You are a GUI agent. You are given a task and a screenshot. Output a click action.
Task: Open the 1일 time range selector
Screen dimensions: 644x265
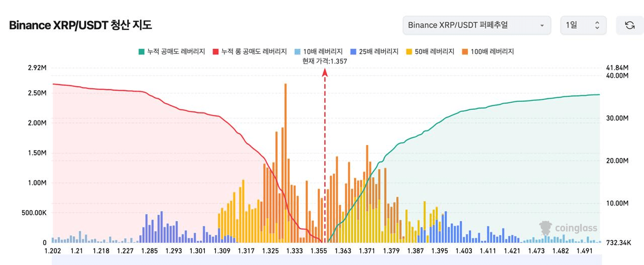coord(583,25)
